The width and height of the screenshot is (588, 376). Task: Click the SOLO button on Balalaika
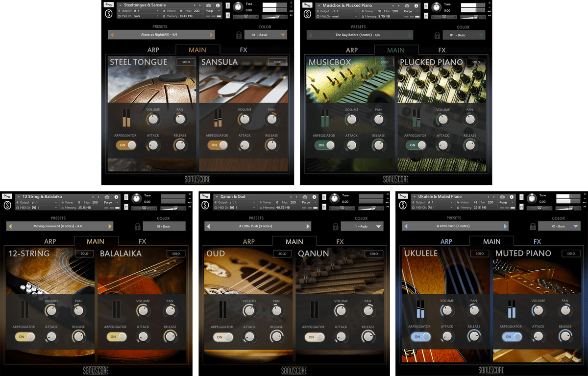[x=176, y=254]
